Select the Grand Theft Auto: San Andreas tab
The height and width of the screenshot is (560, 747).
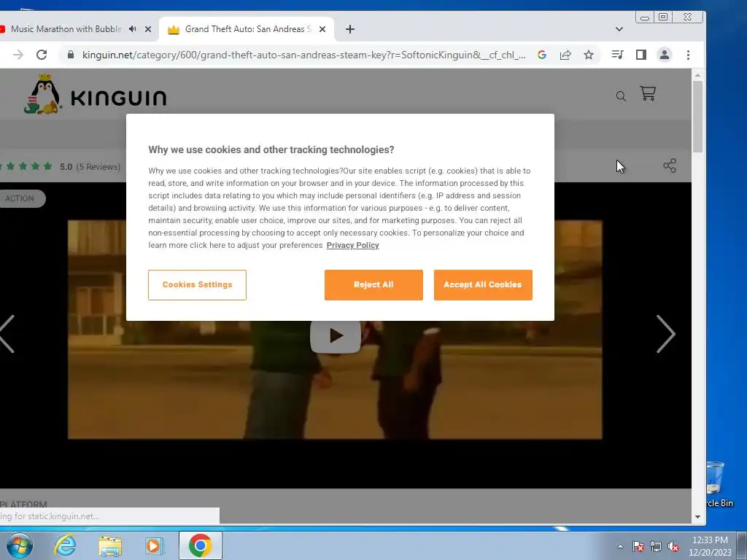pyautogui.click(x=246, y=29)
